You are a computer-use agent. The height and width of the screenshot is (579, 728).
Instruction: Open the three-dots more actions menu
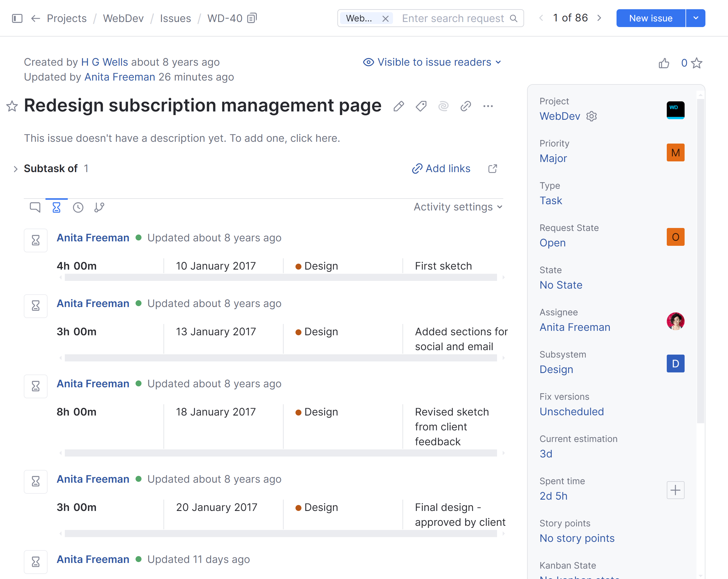pyautogui.click(x=488, y=106)
